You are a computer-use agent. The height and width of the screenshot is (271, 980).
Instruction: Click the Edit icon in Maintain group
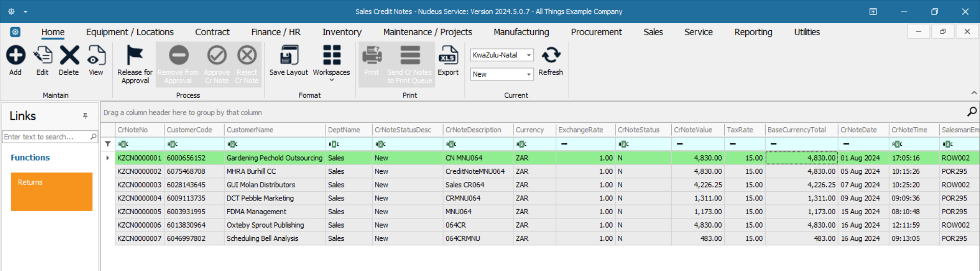click(42, 55)
